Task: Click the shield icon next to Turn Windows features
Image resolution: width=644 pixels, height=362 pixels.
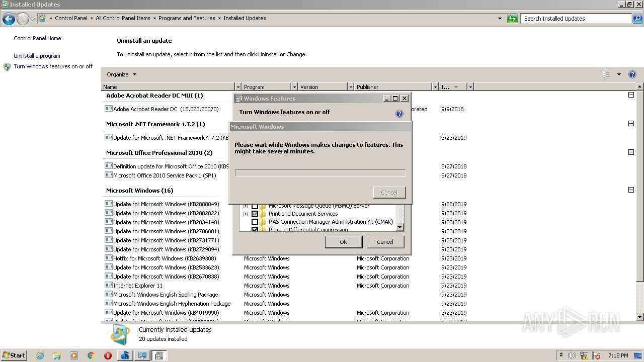Action: (7, 66)
